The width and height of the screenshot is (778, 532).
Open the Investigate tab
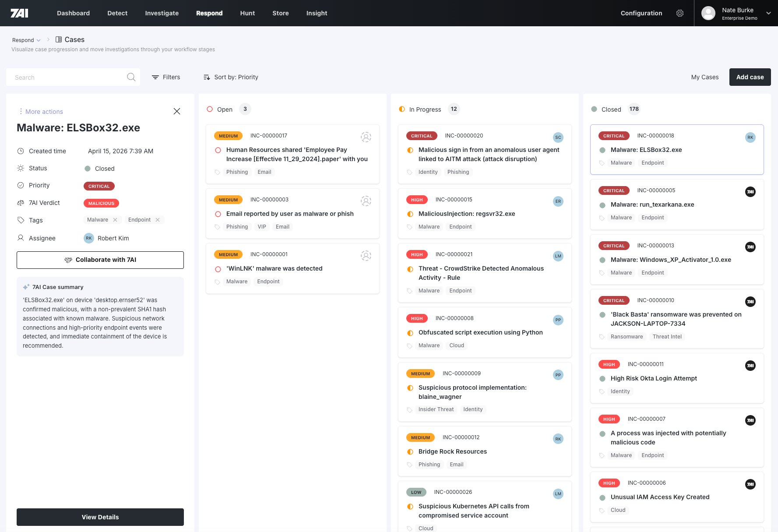click(x=162, y=13)
